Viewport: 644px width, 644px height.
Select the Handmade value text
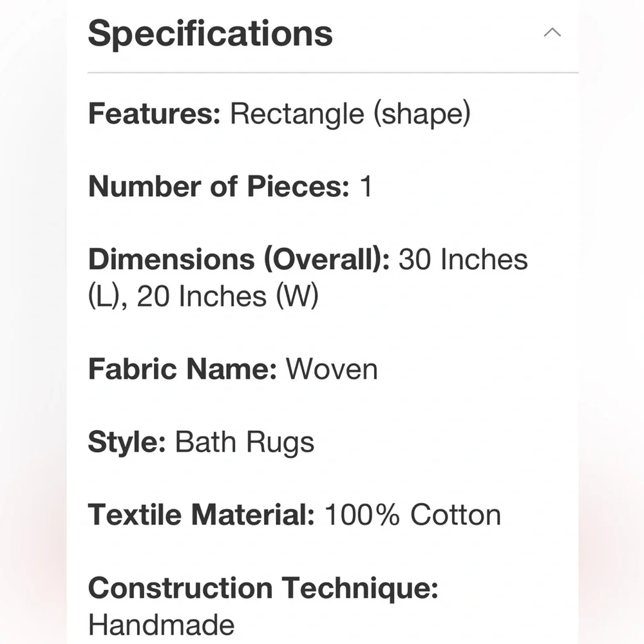pos(162,625)
